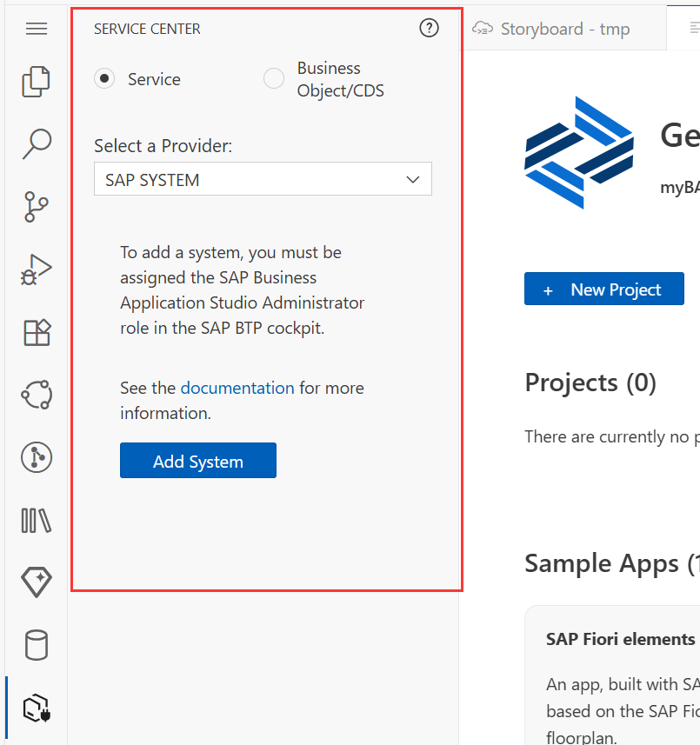Screen dimensions: 700x745
Task: Select the Service radio button
Action: [104, 78]
